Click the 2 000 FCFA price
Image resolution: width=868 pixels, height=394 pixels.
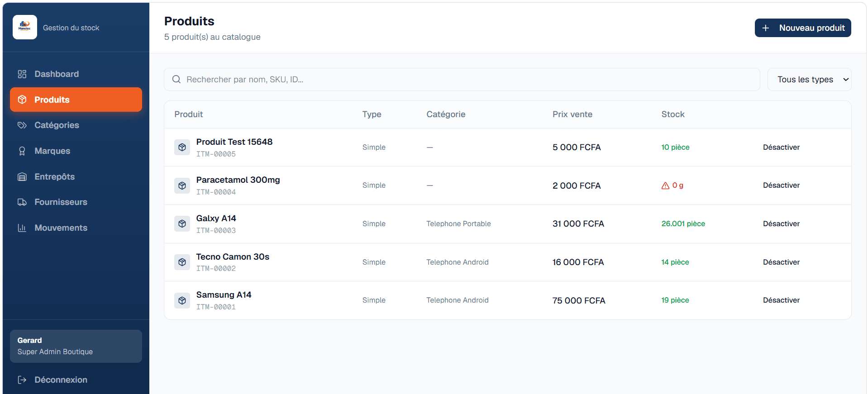pos(577,186)
